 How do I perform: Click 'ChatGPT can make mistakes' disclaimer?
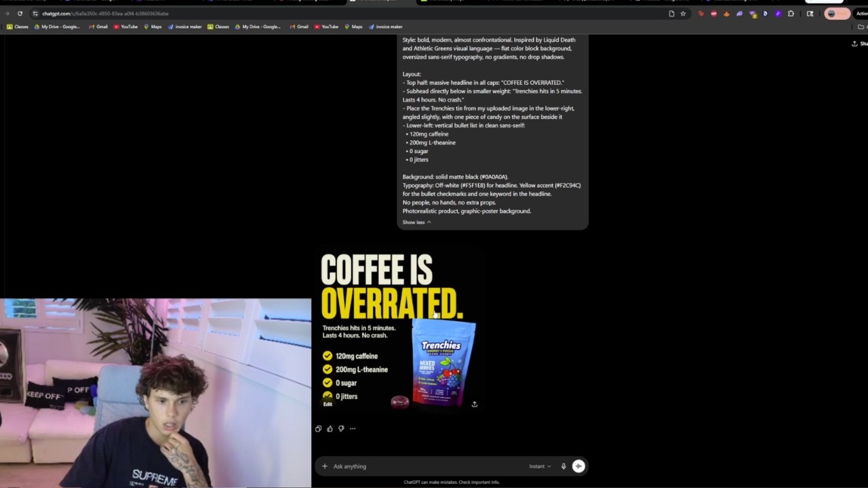pos(451,482)
